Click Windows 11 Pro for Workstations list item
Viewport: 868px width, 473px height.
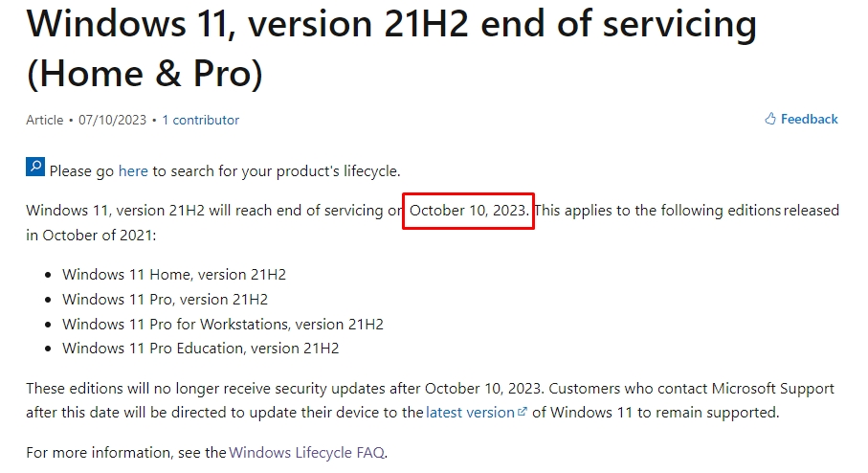tap(223, 325)
